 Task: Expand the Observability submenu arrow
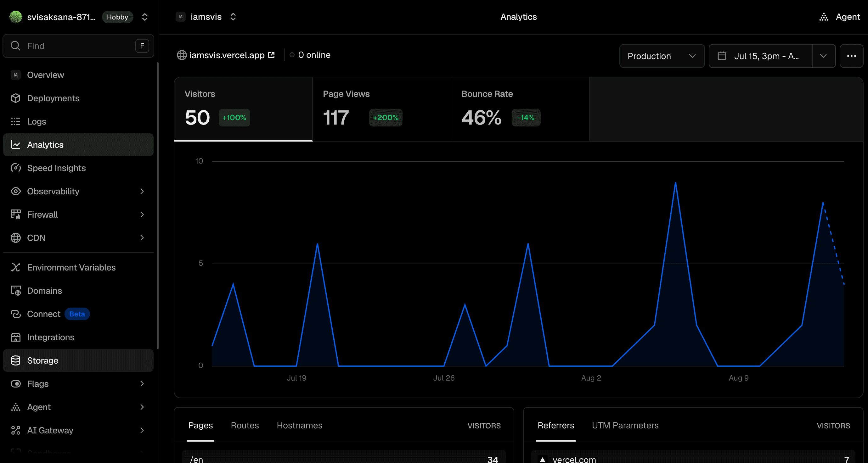pyautogui.click(x=142, y=191)
